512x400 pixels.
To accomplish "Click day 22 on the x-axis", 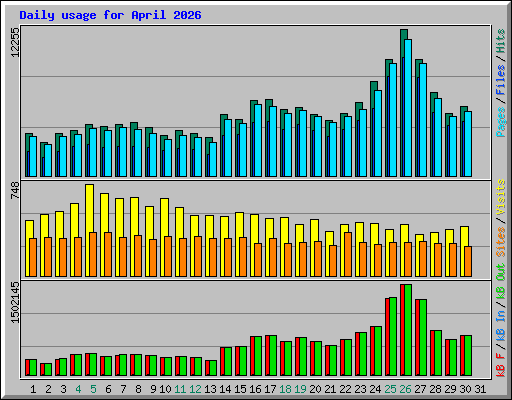I will 345,389.
